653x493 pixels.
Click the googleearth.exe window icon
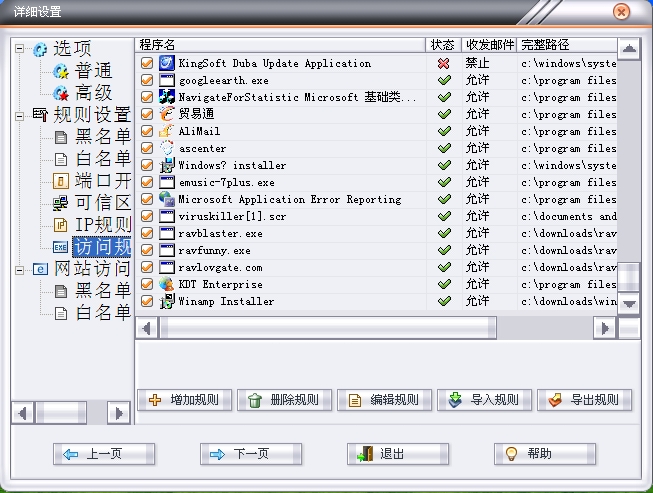tap(167, 80)
